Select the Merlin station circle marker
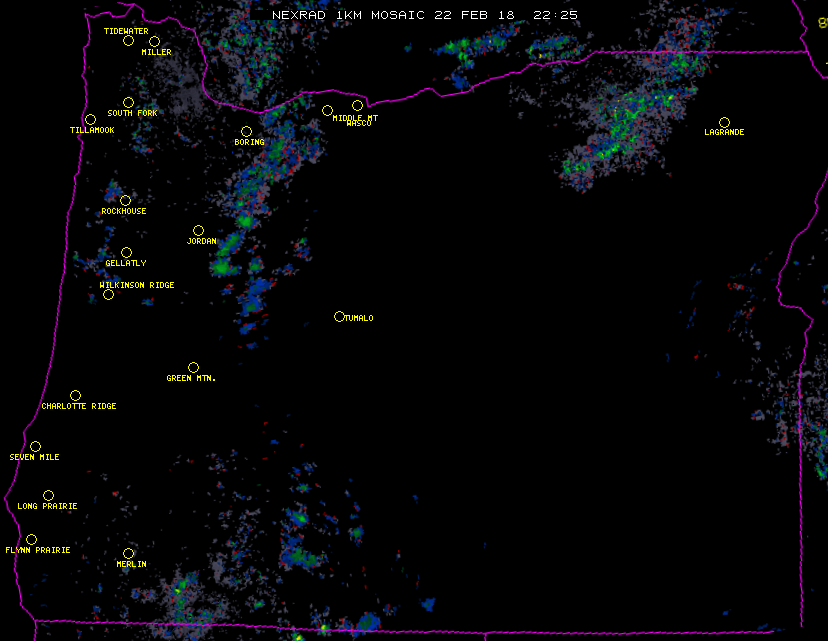Viewport: 828px width, 641px height. click(128, 553)
